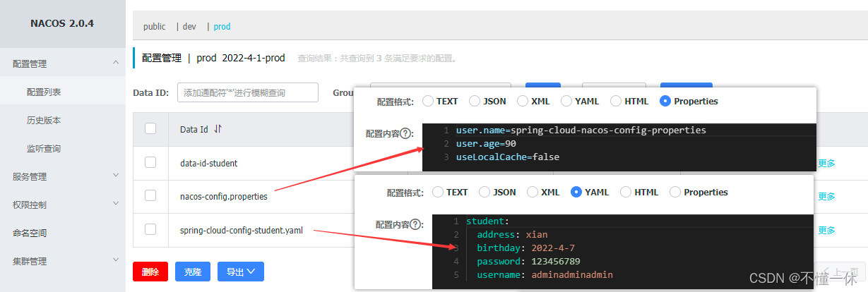Screen dimensions: 868x292
Task: Click the nacos-config.properties Data Id cell
Action: pyautogui.click(x=224, y=197)
